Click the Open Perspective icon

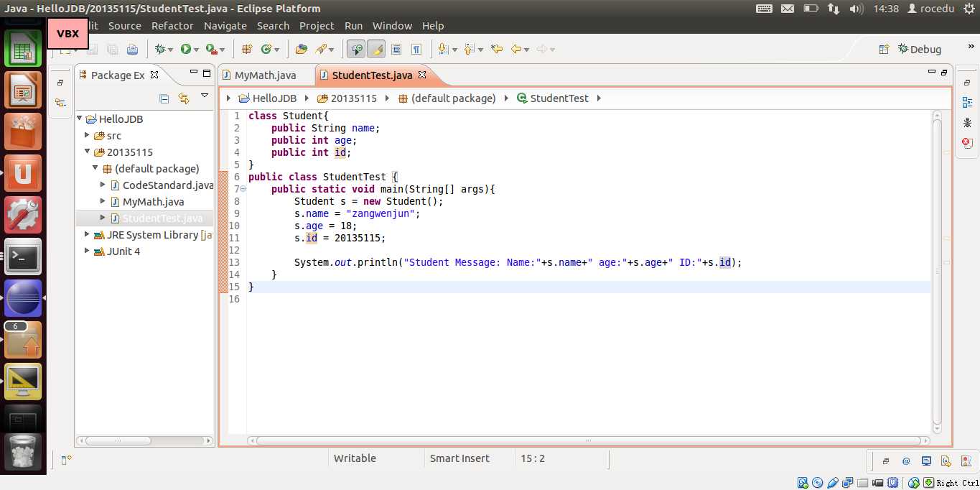885,49
